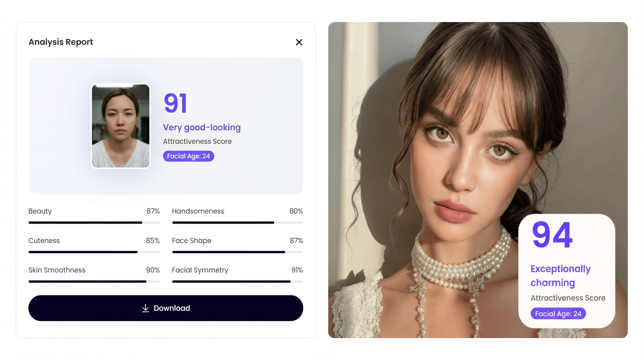This screenshot has height=359, width=644.
Task: Click the Beauty progress bar
Action: coord(94,223)
